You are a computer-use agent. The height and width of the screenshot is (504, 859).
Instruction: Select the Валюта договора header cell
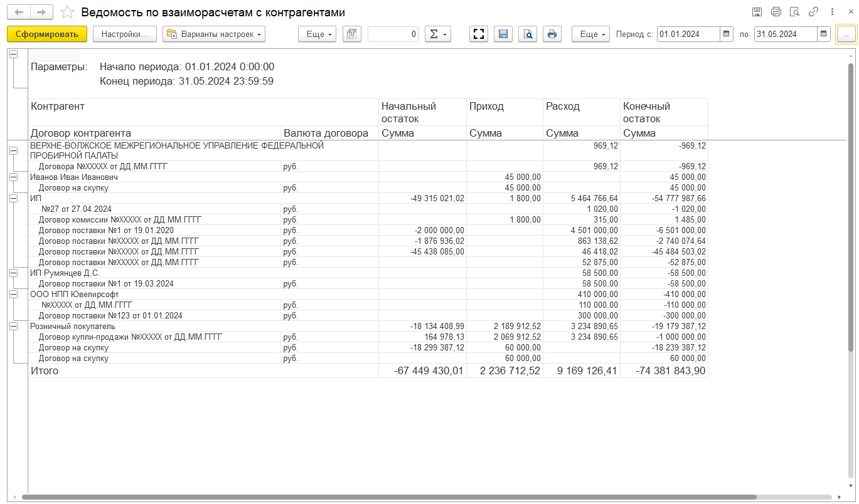point(329,133)
